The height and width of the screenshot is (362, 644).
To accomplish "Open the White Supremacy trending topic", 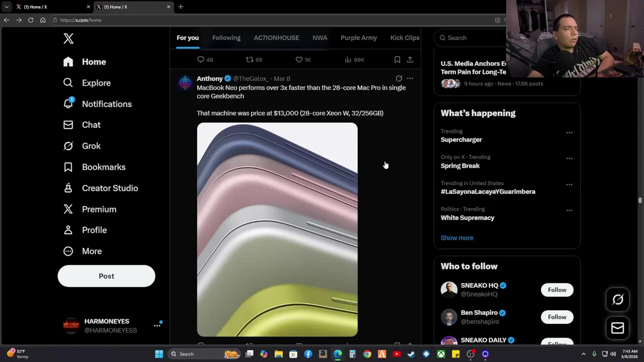I will tap(467, 218).
